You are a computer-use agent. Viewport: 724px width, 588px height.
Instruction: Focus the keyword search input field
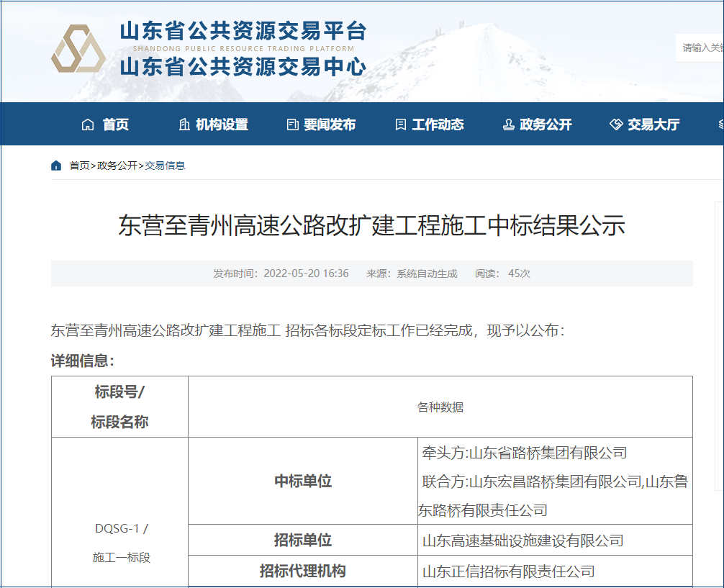(x=702, y=48)
